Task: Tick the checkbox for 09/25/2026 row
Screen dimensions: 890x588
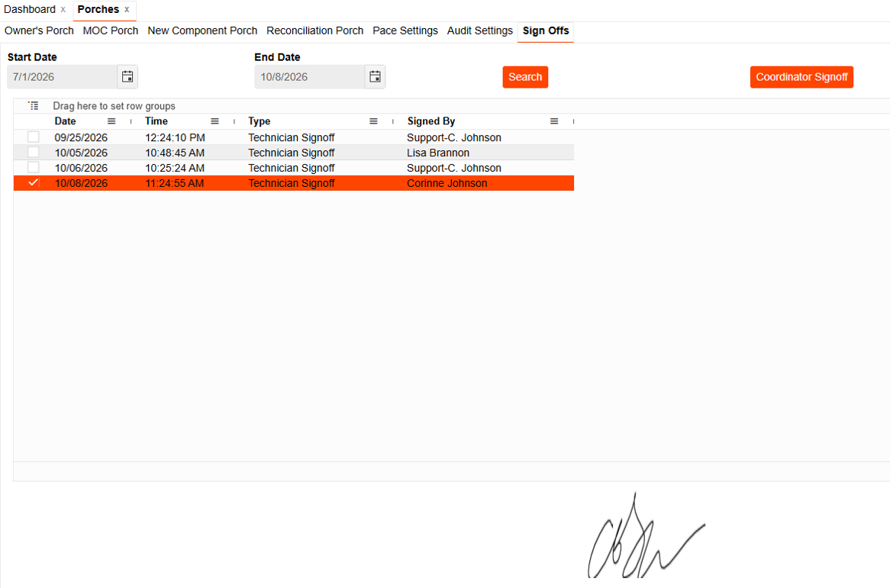Action: tap(34, 137)
